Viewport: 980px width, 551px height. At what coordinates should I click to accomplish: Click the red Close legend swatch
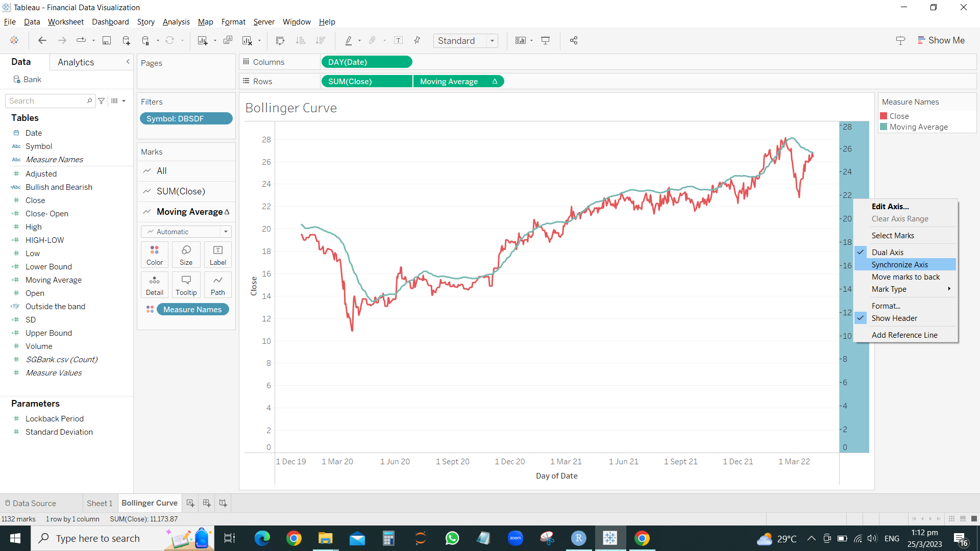[884, 116]
